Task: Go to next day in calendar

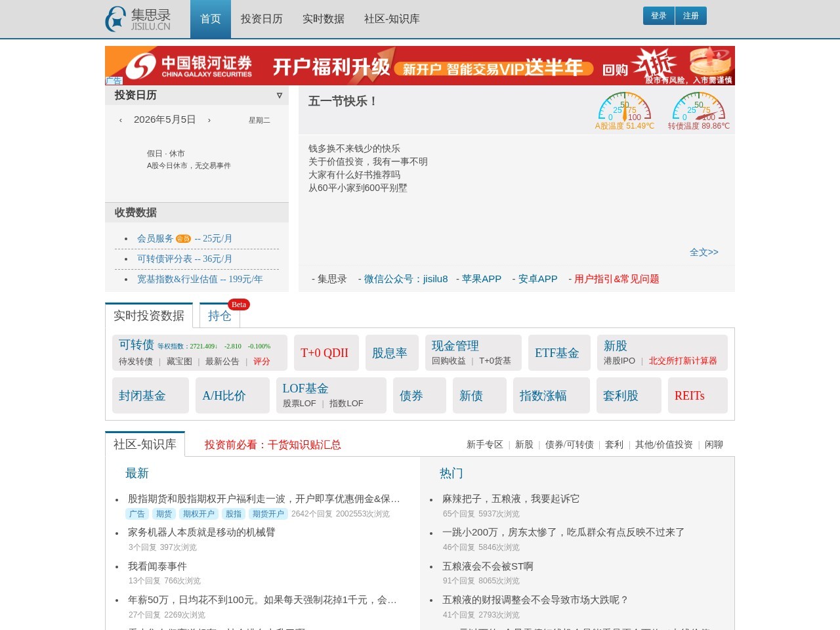Action: click(209, 120)
